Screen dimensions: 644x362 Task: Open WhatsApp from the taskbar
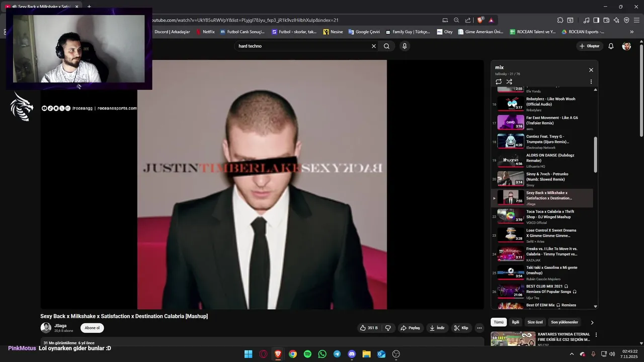click(x=322, y=354)
